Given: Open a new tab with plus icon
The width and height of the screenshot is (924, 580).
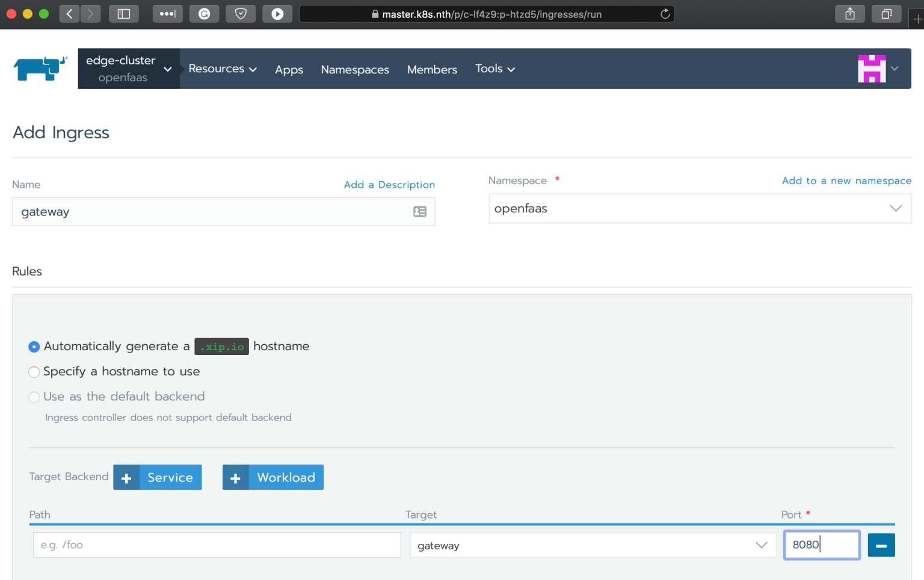Looking at the screenshot, I should (x=917, y=19).
